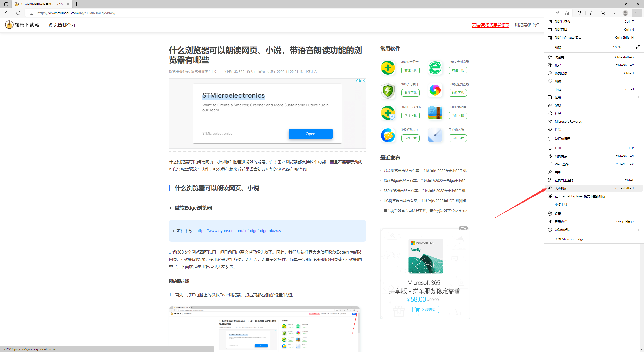Click the 轻松下载站 site logo
The height and width of the screenshot is (352, 644).
click(x=22, y=25)
